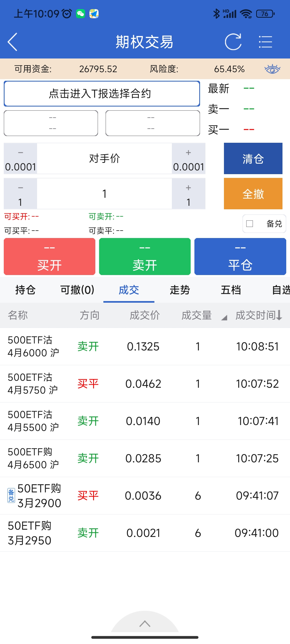The width and height of the screenshot is (290, 644).
Task: Hide the available funds amount
Action: tap(272, 69)
